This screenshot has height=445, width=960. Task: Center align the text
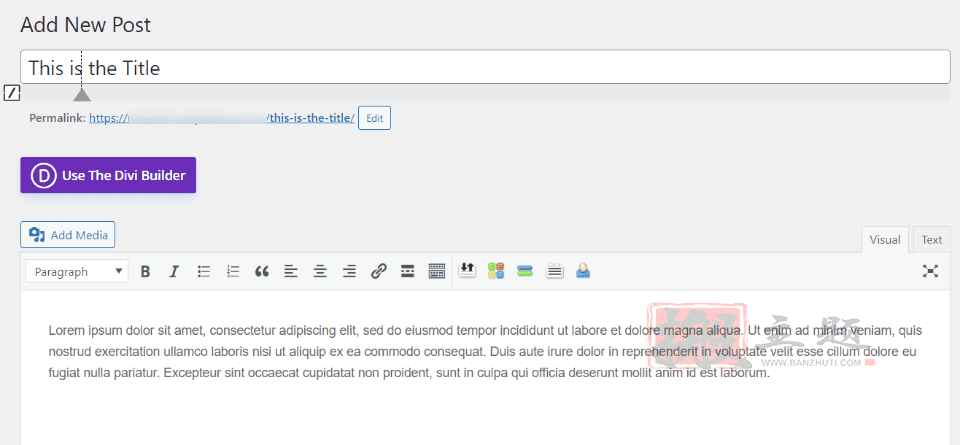320,271
